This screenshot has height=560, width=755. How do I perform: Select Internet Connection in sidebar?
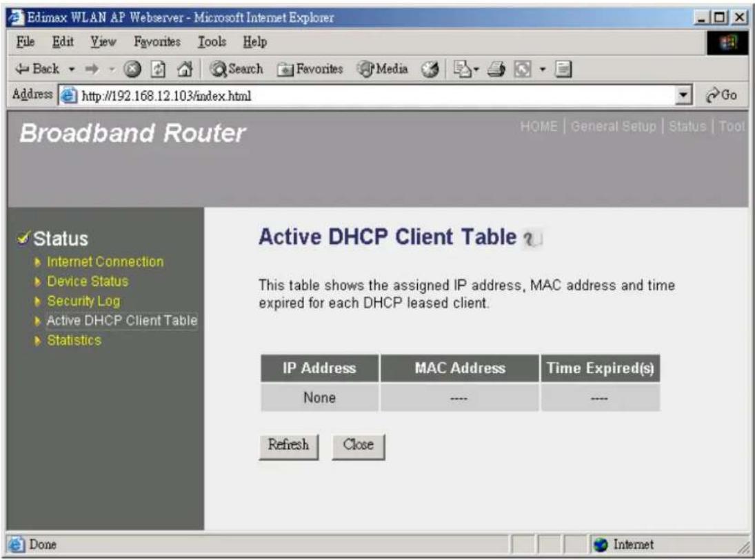105,262
